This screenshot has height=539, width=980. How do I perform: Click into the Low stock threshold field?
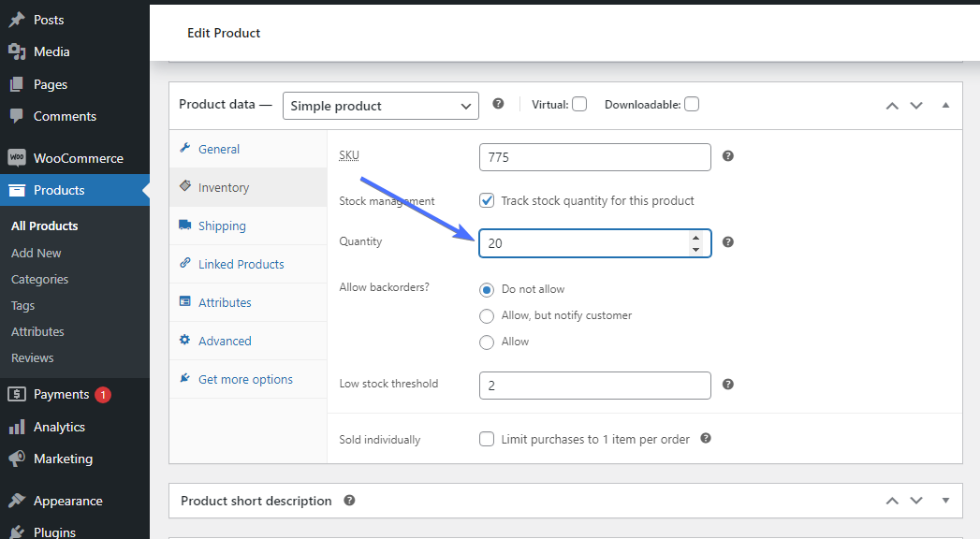click(594, 386)
